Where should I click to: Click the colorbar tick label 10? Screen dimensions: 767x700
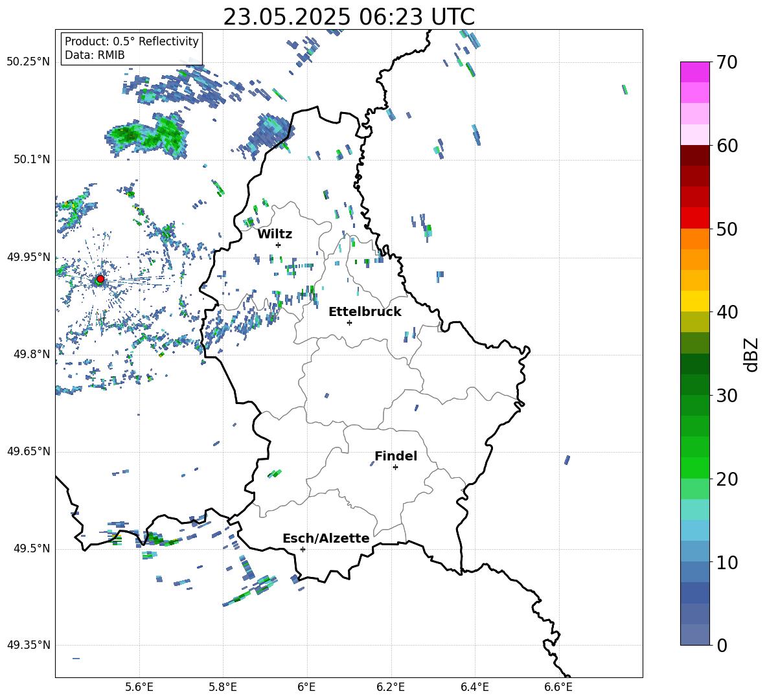[x=727, y=562]
